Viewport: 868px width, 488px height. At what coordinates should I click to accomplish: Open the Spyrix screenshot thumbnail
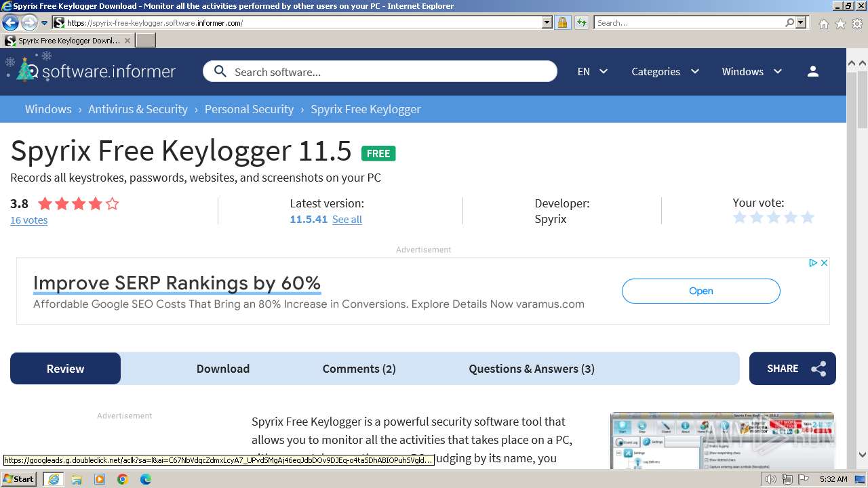point(722,441)
